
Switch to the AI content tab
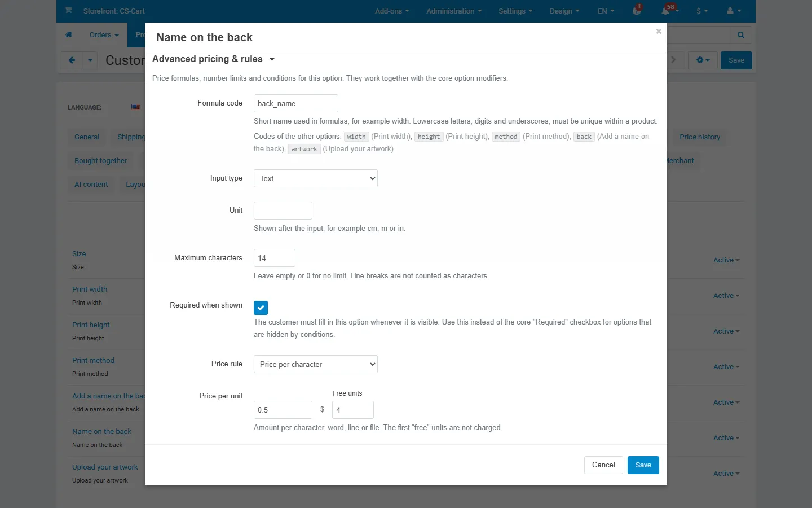point(91,185)
